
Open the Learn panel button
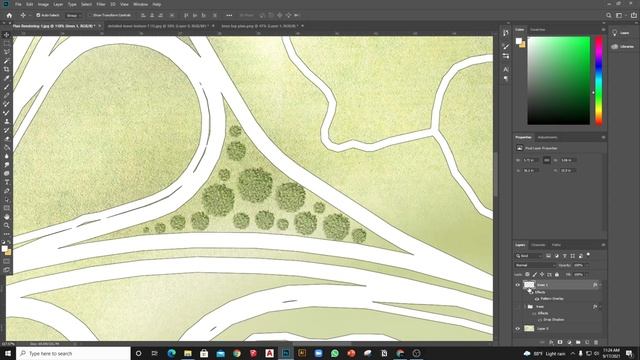click(621, 33)
